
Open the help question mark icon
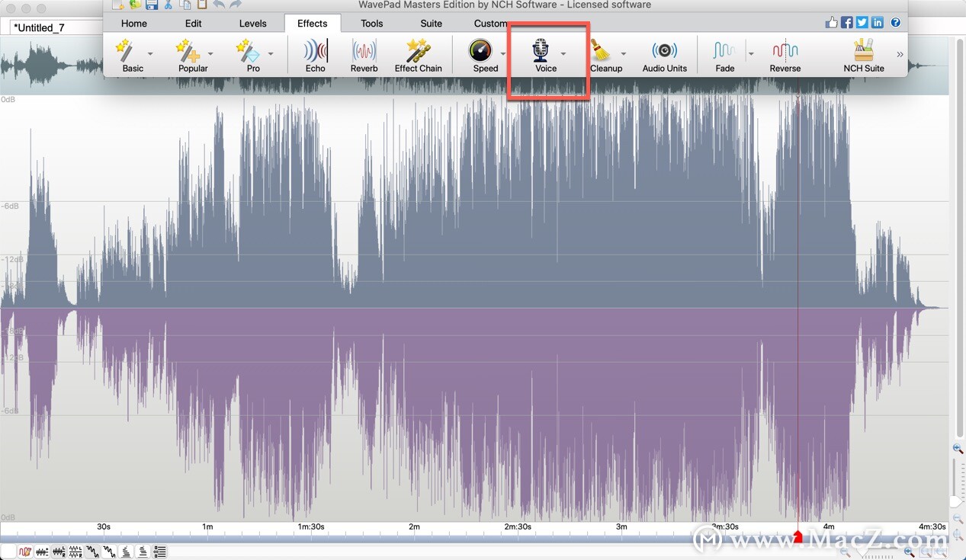pyautogui.click(x=896, y=23)
